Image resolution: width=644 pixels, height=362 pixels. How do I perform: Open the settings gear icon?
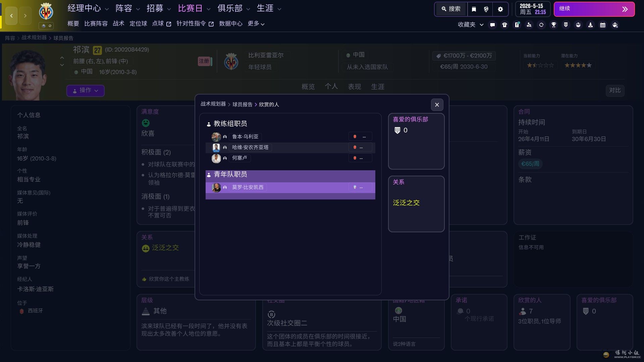(x=500, y=9)
